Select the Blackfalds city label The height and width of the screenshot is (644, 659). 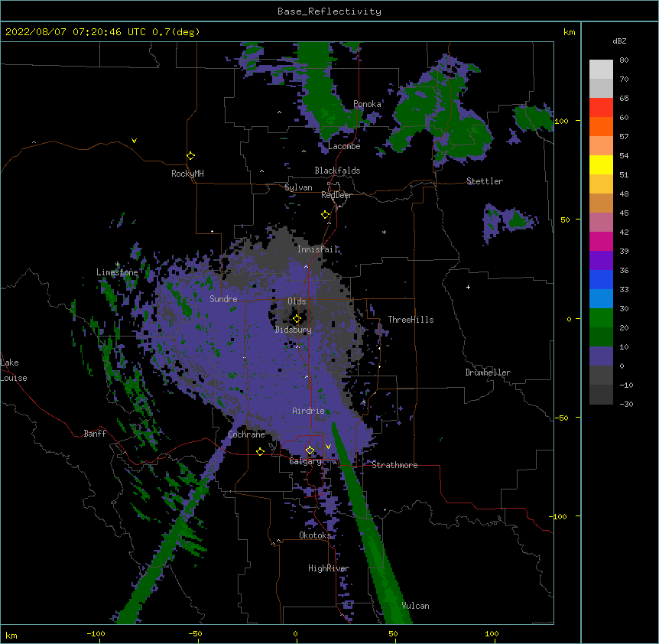(x=337, y=171)
